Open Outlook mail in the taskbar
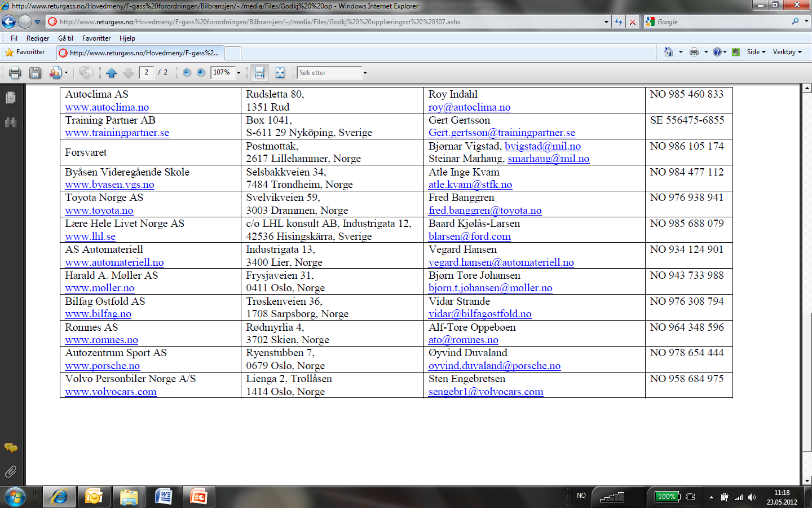 coord(94,497)
